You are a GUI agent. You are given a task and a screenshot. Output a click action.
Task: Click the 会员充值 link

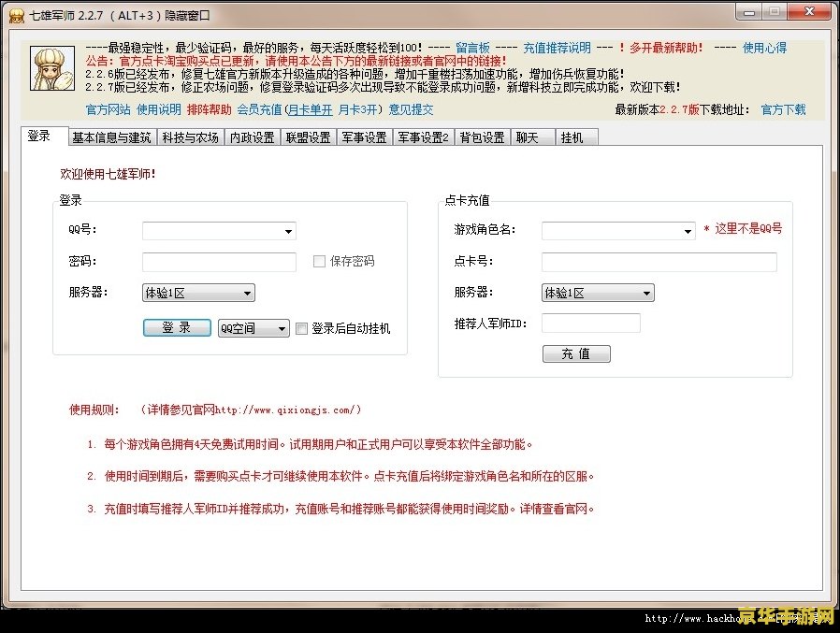click(259, 109)
